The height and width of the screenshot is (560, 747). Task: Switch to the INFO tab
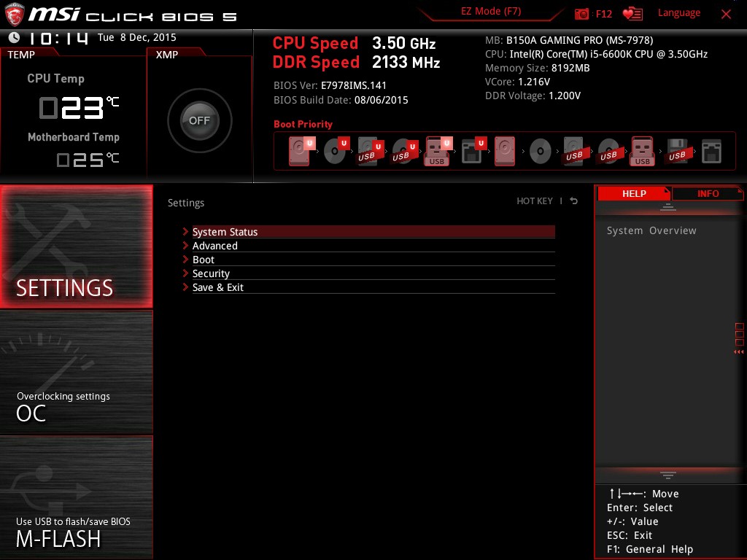[708, 193]
